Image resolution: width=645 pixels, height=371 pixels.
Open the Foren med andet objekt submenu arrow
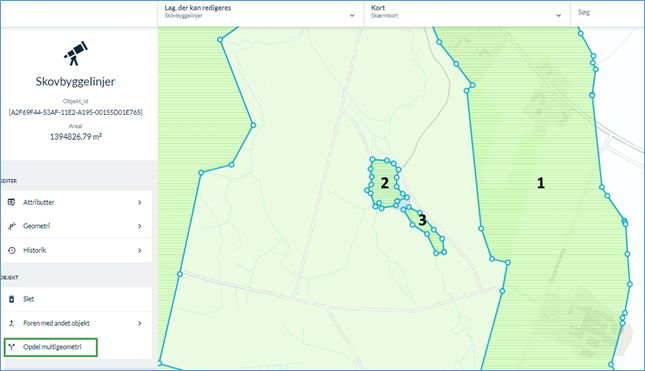tap(139, 323)
